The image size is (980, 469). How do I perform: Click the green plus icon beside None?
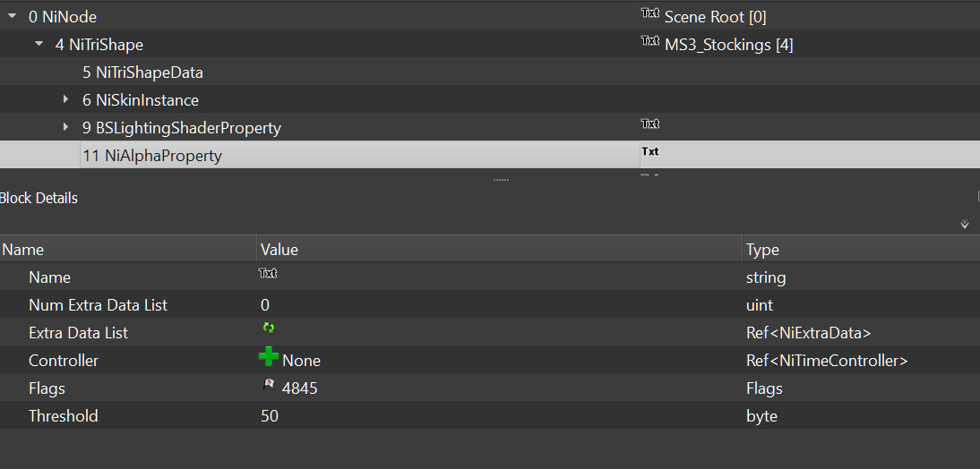[269, 357]
